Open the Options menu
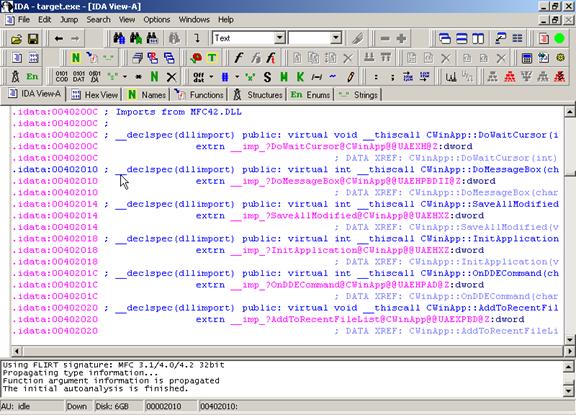Image resolution: width=576 pixels, height=415 pixels. point(156,19)
